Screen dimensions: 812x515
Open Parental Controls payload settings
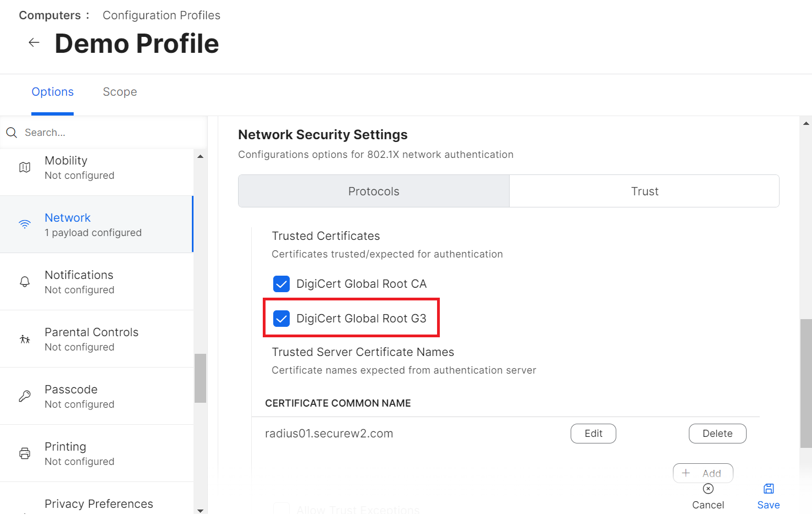click(97, 339)
